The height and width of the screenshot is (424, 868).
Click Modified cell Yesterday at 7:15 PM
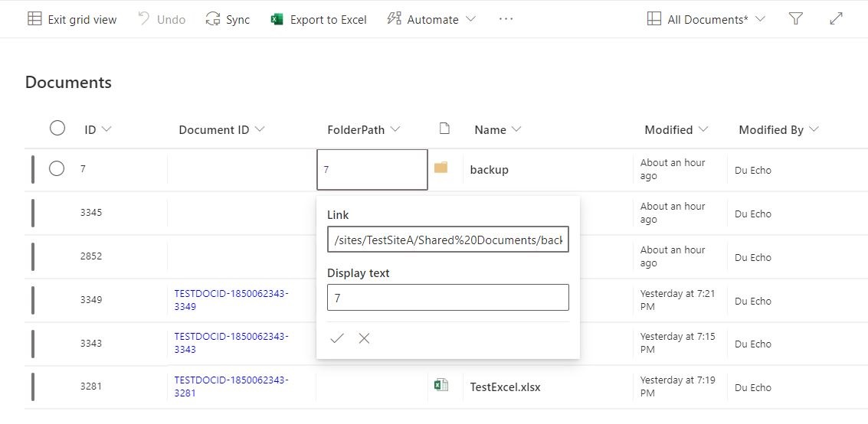(x=677, y=343)
